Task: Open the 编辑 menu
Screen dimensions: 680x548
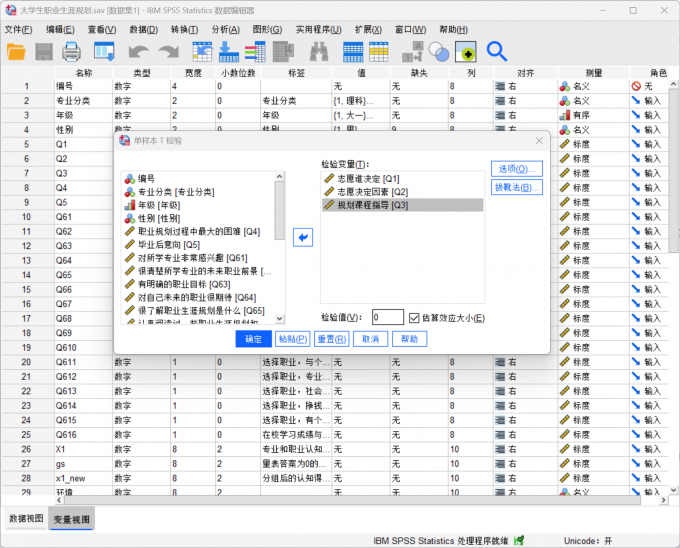Action: [x=60, y=29]
